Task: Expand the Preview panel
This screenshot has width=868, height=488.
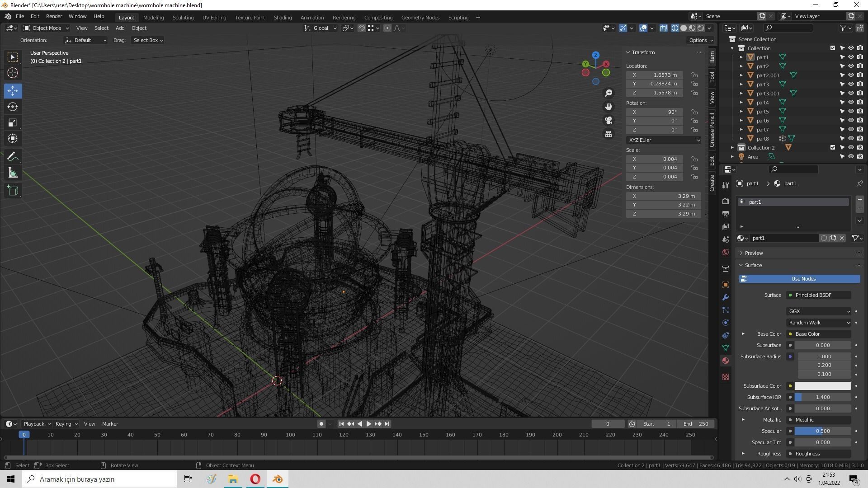Action: pos(754,253)
